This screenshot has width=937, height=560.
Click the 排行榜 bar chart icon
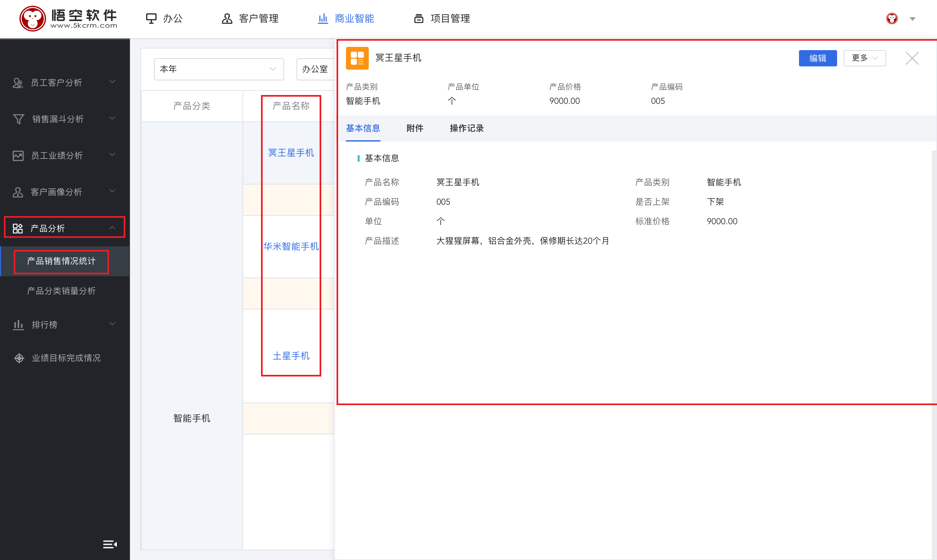point(18,324)
